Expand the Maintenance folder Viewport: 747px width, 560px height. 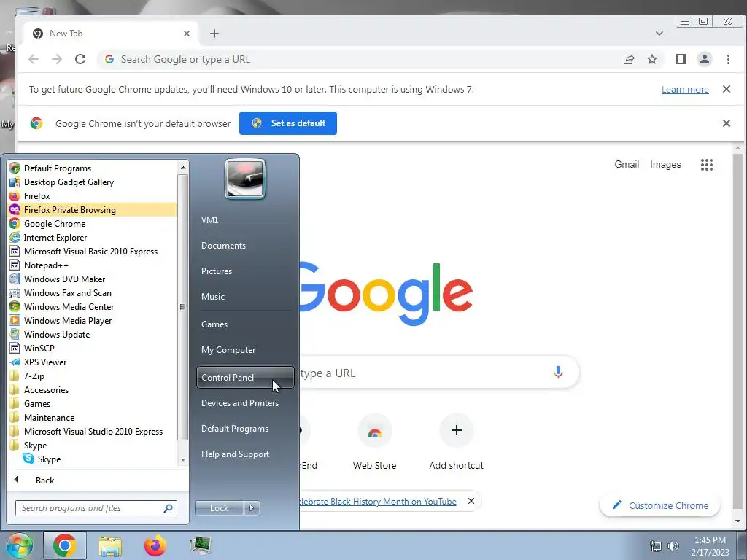coord(92,417)
